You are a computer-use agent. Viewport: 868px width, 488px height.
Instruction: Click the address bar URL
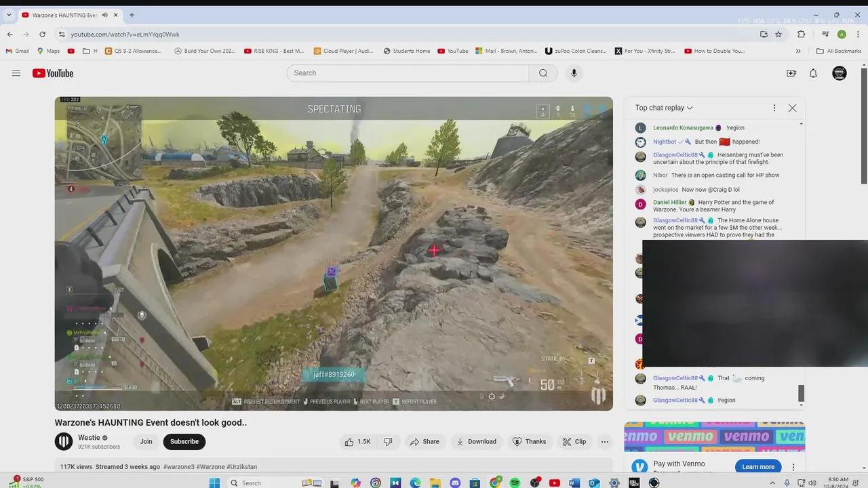point(125,34)
